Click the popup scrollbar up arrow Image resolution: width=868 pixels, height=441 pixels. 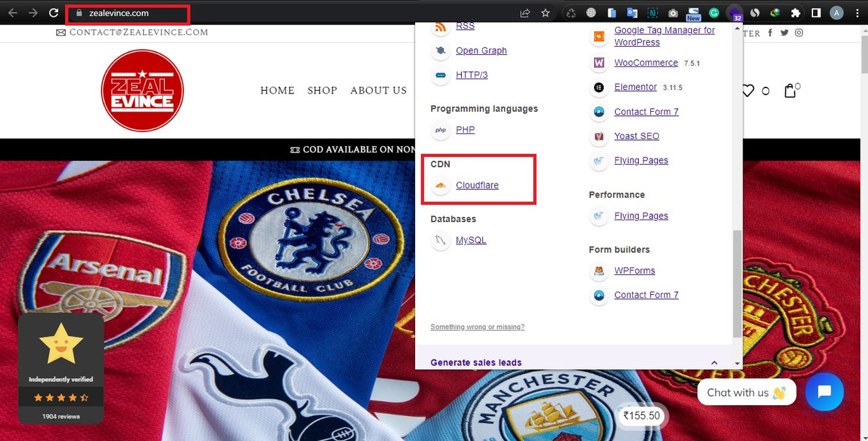[738, 27]
